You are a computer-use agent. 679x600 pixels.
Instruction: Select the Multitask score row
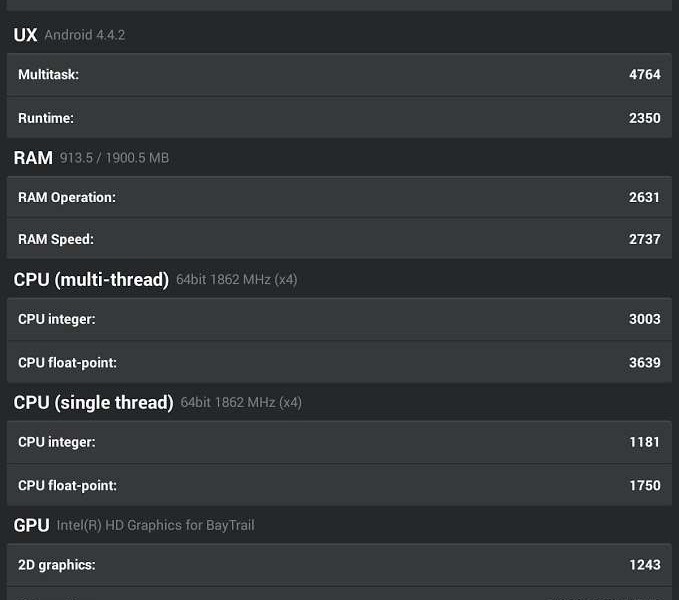[339, 75]
